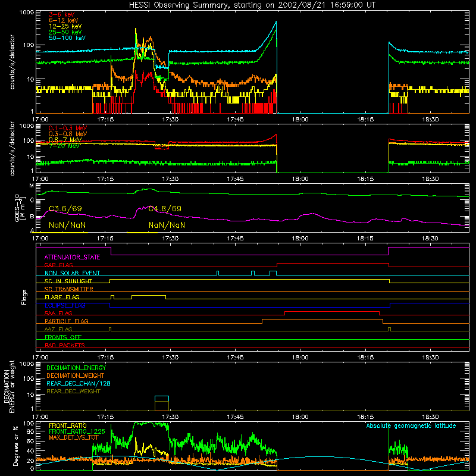Image resolution: width=476 pixels, height=476 pixels.
Task: Select the SAA_FLAG label
Action: pos(58,313)
